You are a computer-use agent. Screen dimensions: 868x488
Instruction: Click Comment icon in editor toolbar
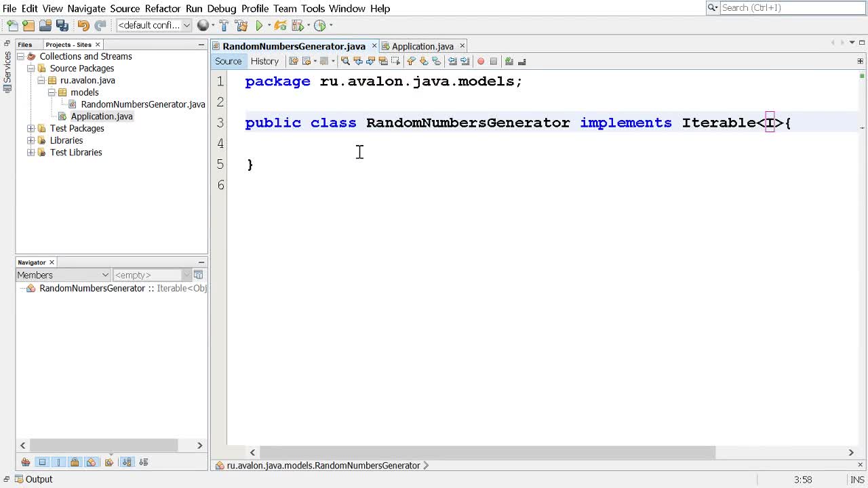coord(509,61)
